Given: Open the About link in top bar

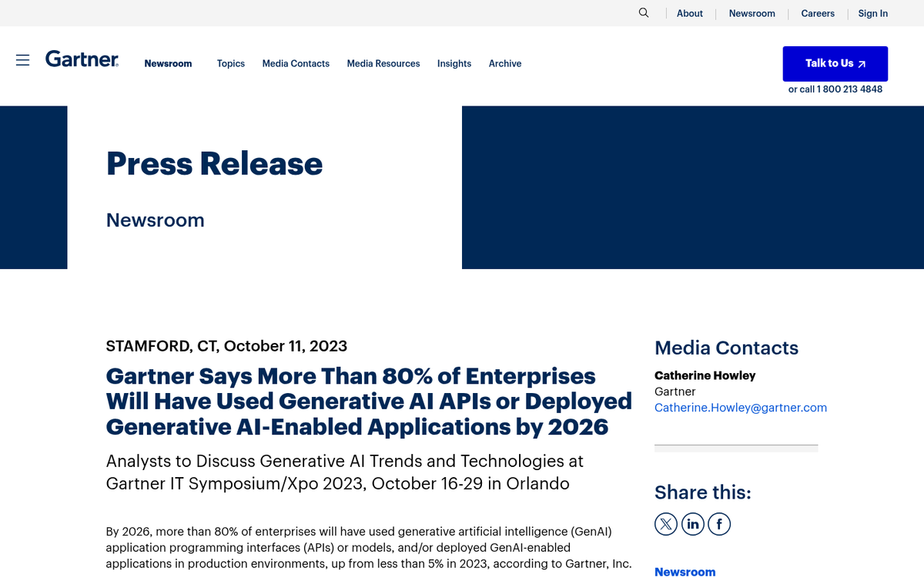Looking at the screenshot, I should tap(690, 14).
